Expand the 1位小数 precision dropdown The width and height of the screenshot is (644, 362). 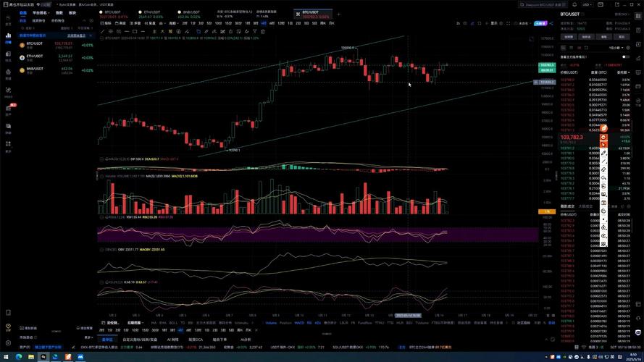[x=614, y=48]
